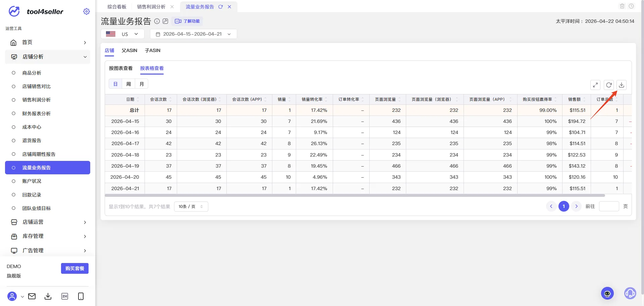Select the 父ASIN tab
644x306 pixels.
point(129,50)
